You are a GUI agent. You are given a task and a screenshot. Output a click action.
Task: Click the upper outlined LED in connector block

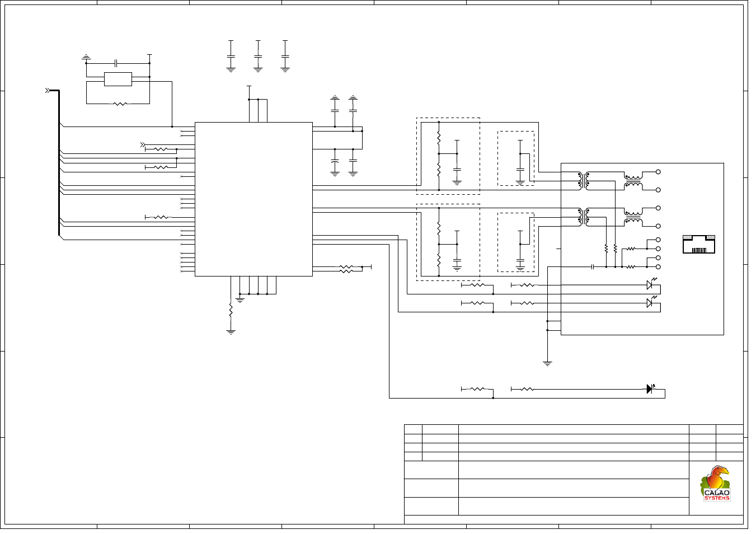(x=650, y=284)
